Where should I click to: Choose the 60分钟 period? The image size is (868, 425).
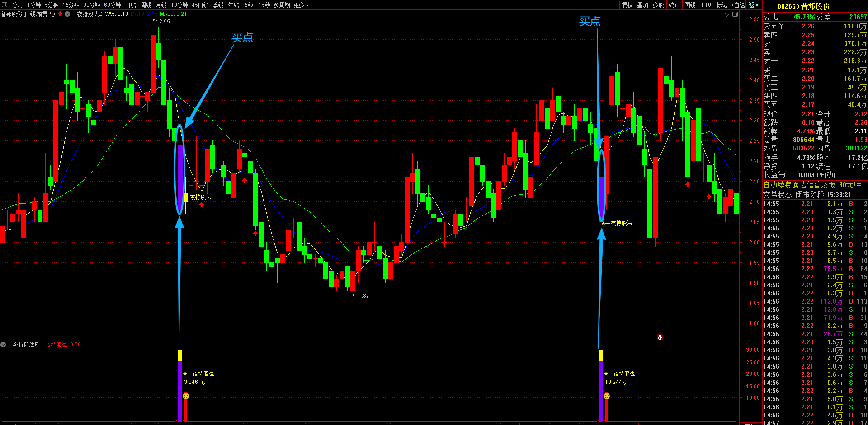(x=113, y=5)
